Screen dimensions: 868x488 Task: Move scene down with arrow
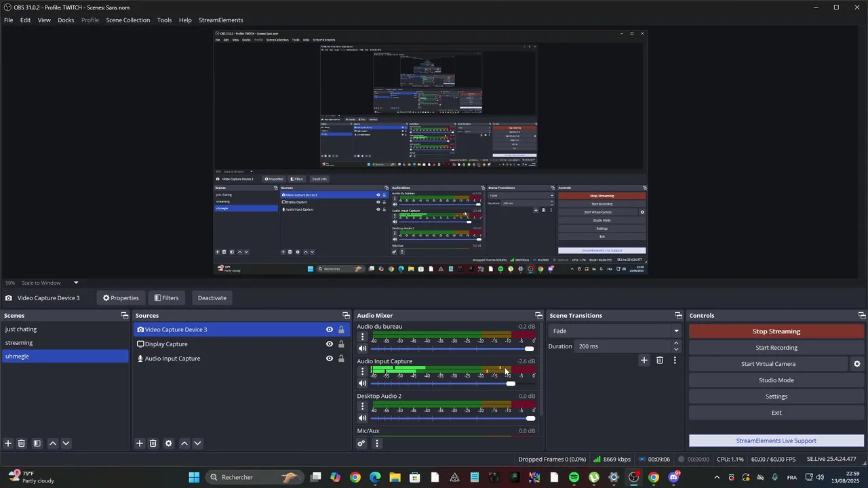tap(66, 443)
